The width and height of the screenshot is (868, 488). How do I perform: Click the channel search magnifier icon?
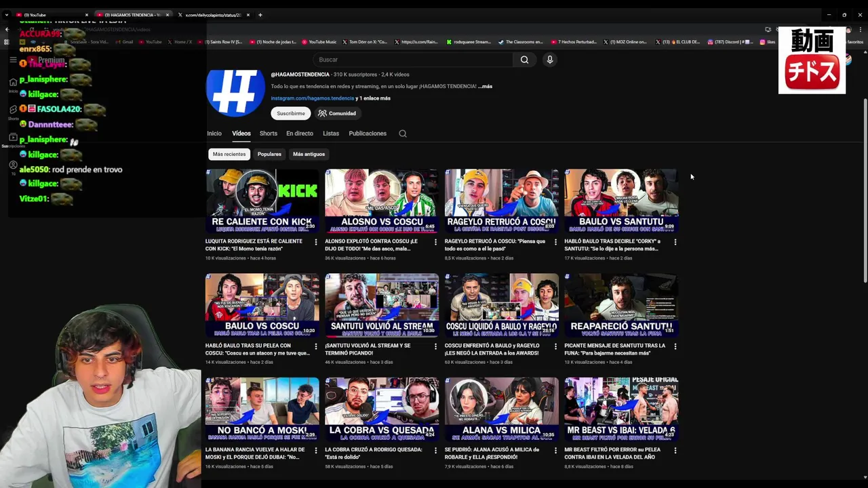coord(403,134)
